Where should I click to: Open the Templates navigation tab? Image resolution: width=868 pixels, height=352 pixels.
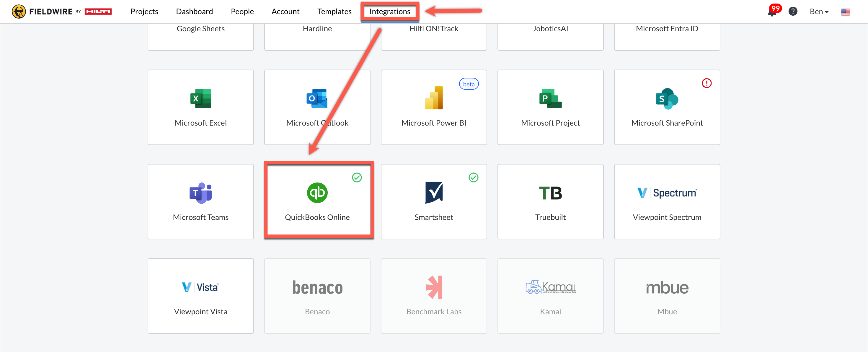[334, 11]
